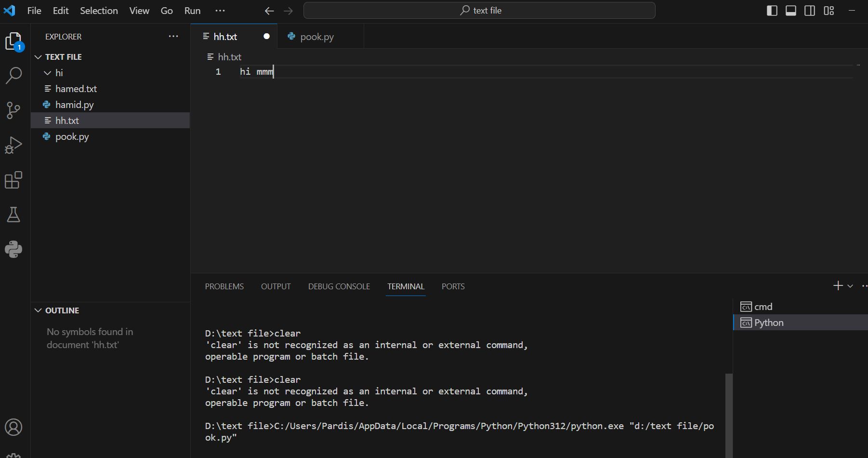
Task: Click line number 1 in the gutter
Action: click(218, 72)
